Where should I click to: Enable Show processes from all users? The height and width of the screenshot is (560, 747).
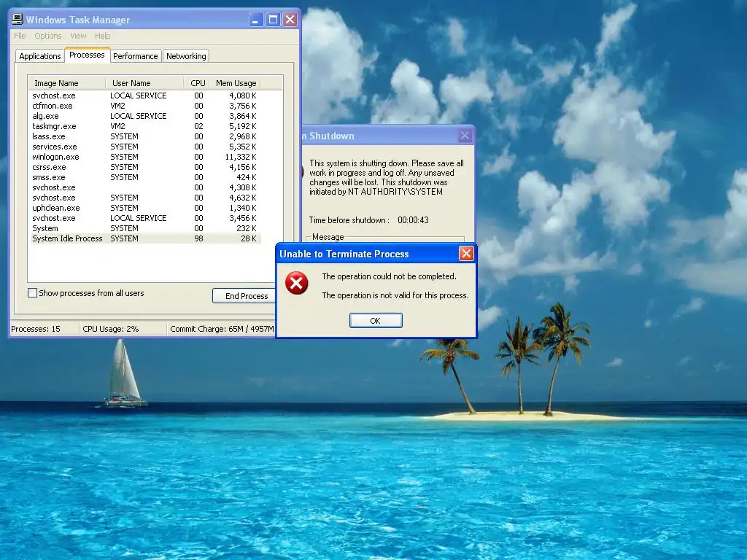(32, 293)
